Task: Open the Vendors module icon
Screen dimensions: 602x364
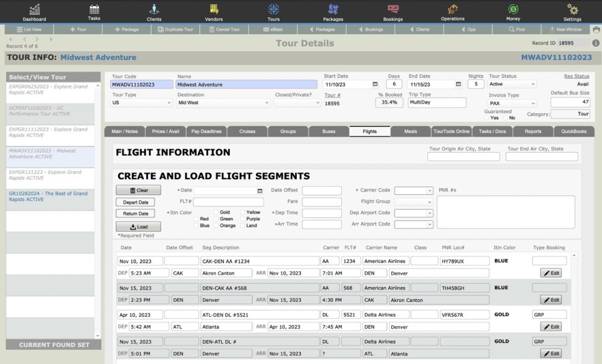Action: [214, 10]
